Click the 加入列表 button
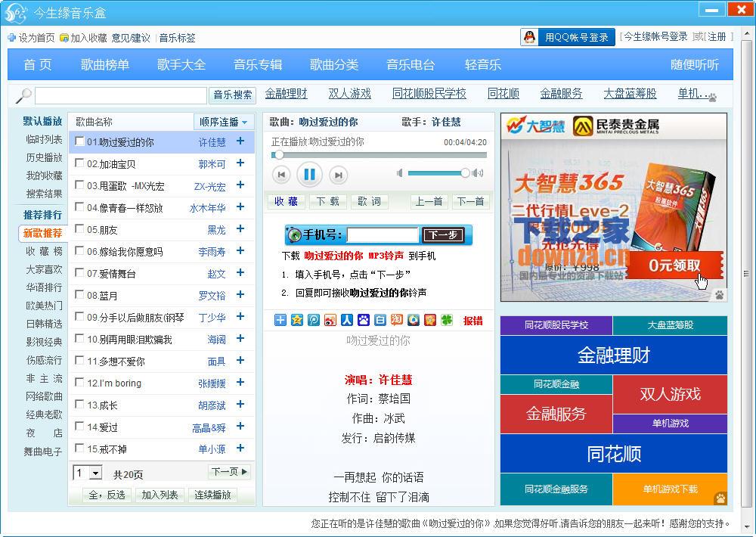756x537 pixels. coord(160,495)
